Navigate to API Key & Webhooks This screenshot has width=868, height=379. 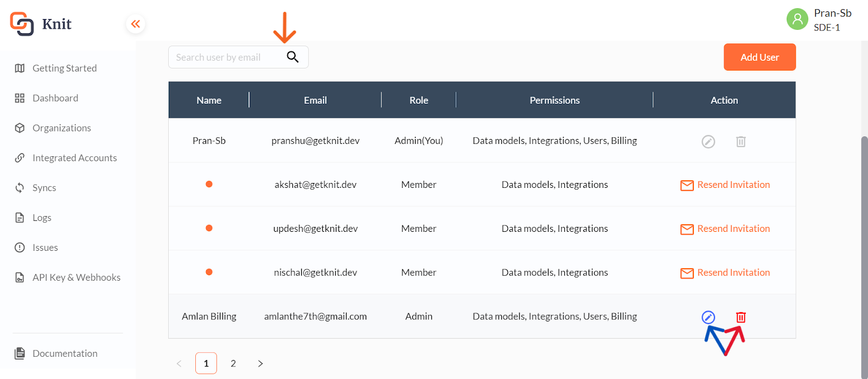tap(76, 277)
